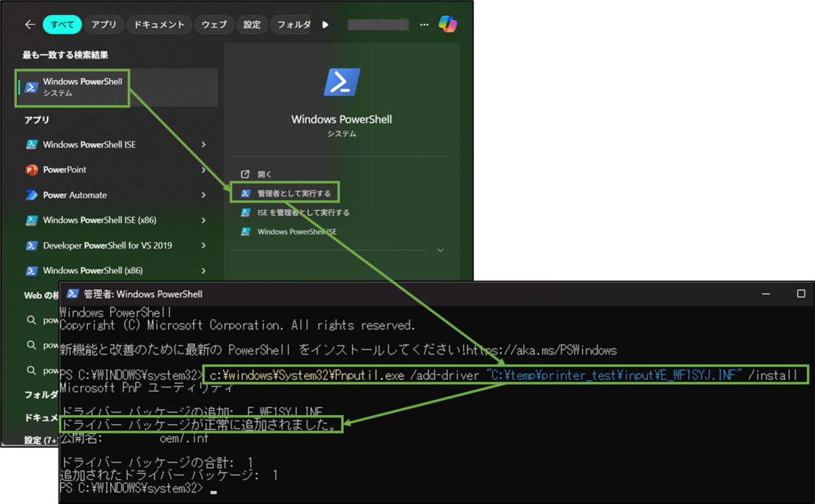Image resolution: width=815 pixels, height=504 pixels.
Task: Click the back arrow in search panel
Action: click(x=29, y=24)
